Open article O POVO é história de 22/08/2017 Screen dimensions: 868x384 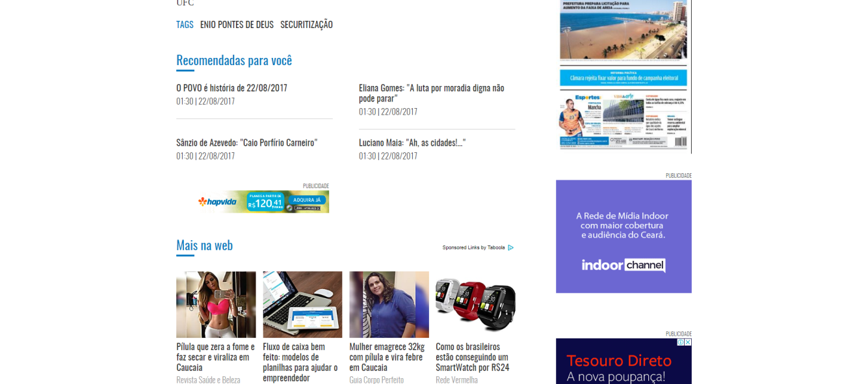point(231,88)
